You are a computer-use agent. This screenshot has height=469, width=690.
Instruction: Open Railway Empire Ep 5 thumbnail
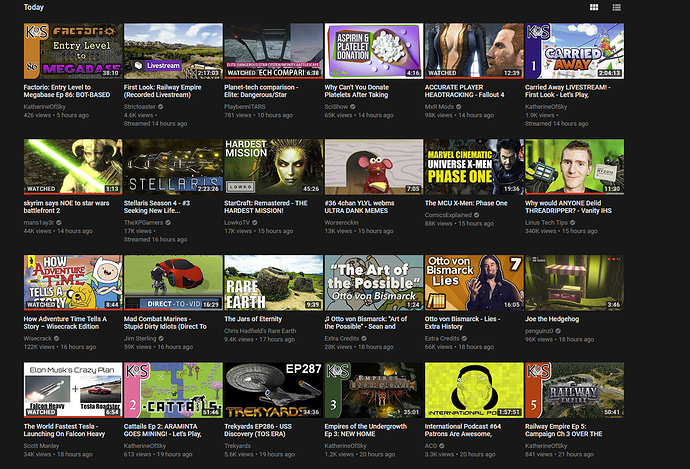[x=575, y=390]
